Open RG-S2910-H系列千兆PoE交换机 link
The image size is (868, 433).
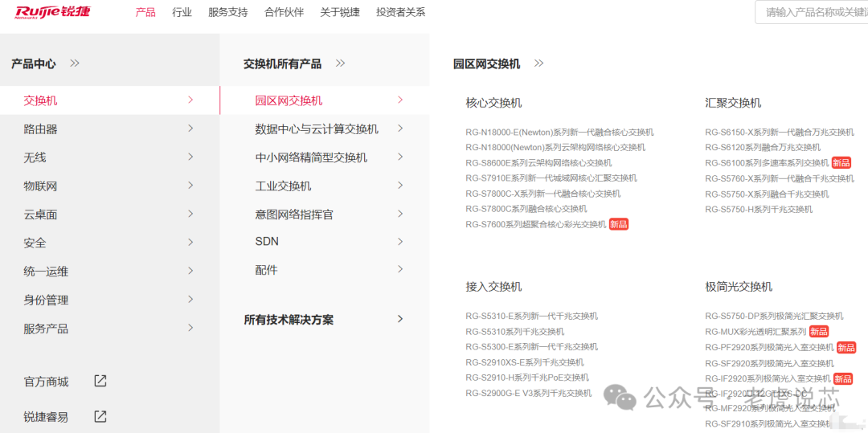click(x=527, y=377)
